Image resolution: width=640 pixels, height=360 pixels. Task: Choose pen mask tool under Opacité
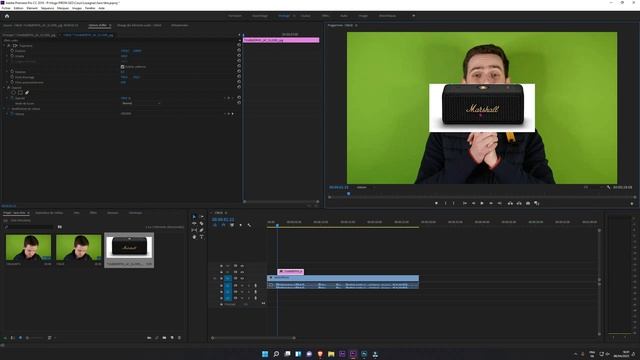27,93
